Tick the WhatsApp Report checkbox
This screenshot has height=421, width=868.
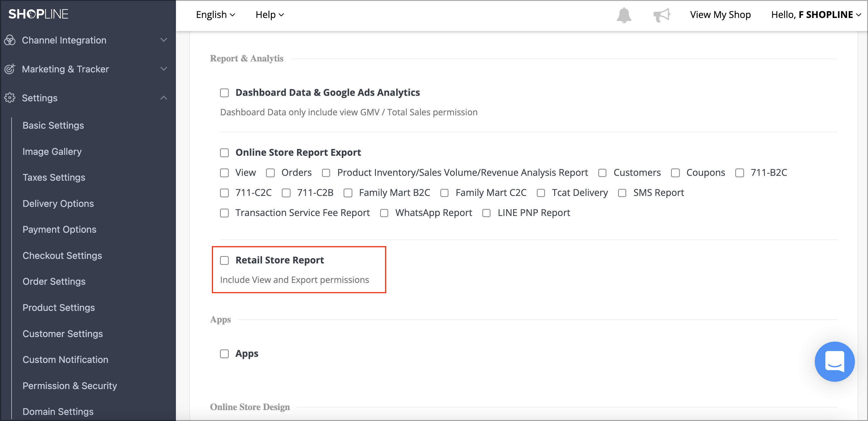pos(384,213)
